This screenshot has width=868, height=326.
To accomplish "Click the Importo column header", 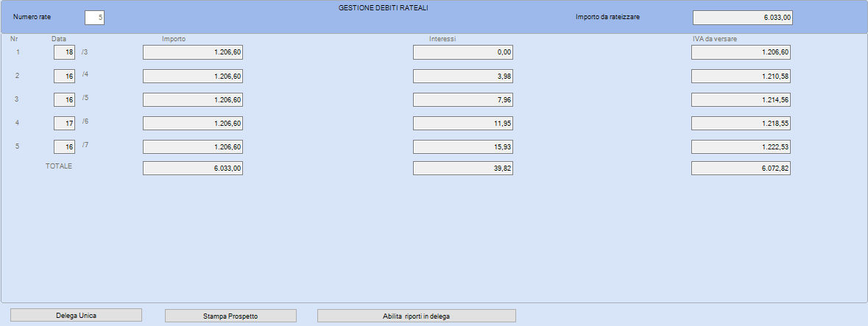I will pos(174,39).
